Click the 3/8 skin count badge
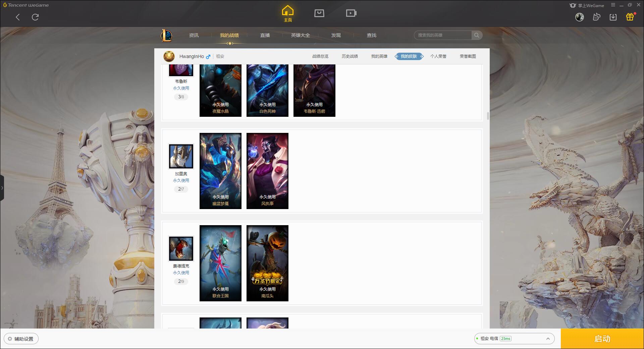This screenshot has width=644, height=349. tap(181, 97)
